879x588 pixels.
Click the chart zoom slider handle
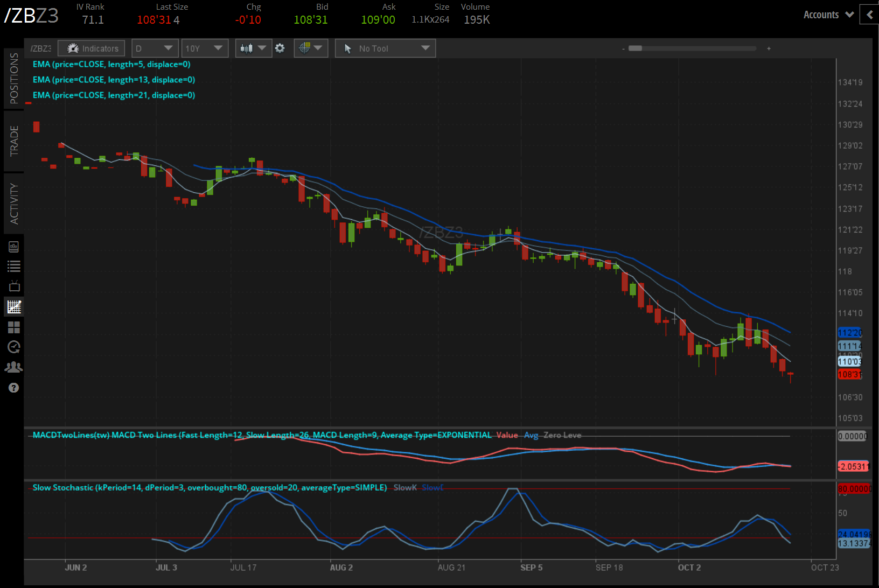[636, 48]
